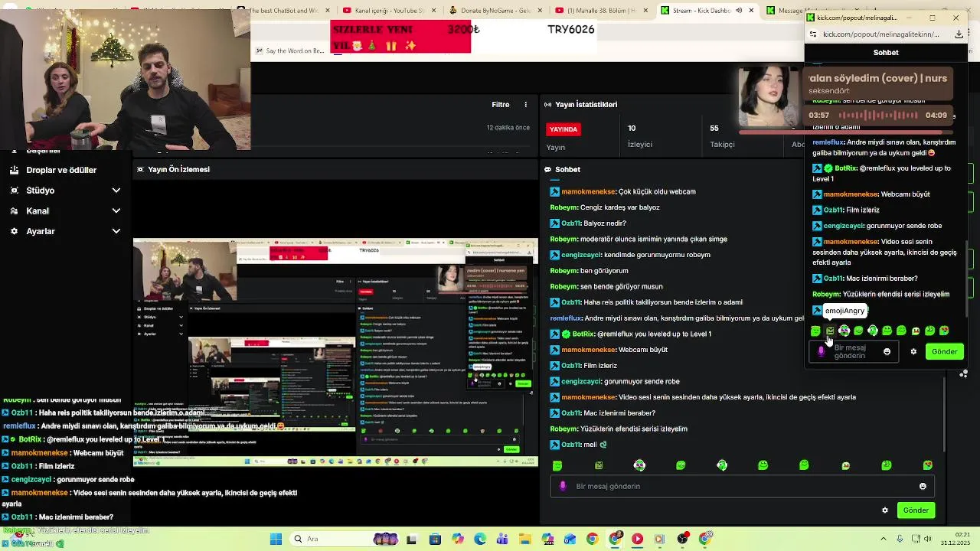Click the angry emoji in popout chat
980x551 pixels.
click(830, 331)
